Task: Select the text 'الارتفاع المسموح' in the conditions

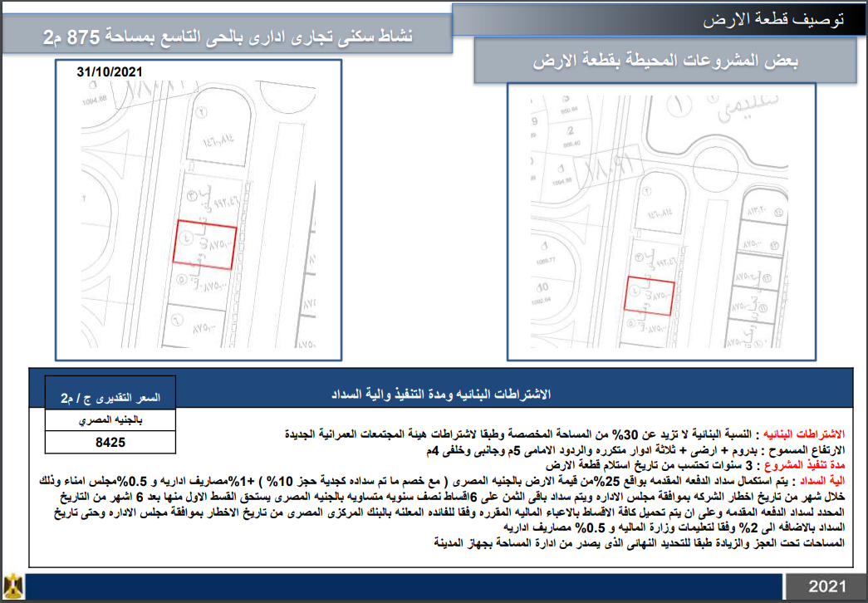Action: 806,449
